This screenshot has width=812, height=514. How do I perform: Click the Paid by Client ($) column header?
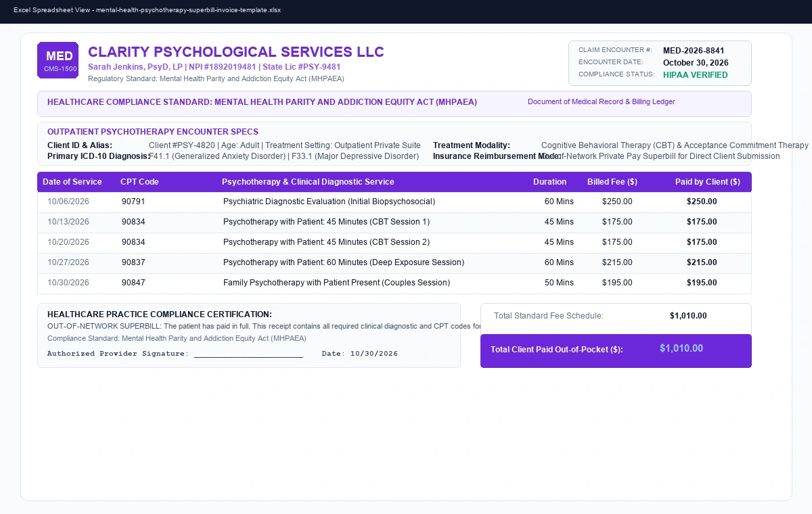click(x=708, y=182)
